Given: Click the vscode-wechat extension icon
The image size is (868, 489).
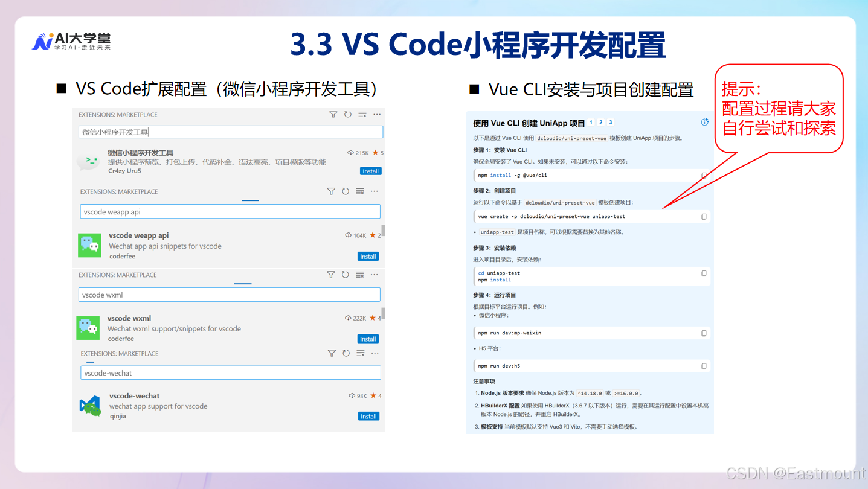Looking at the screenshot, I should 91,406.
